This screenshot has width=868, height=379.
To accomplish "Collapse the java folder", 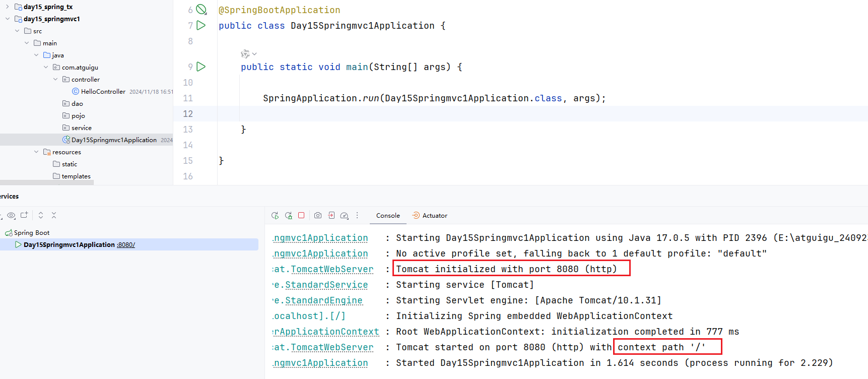I will (x=36, y=55).
